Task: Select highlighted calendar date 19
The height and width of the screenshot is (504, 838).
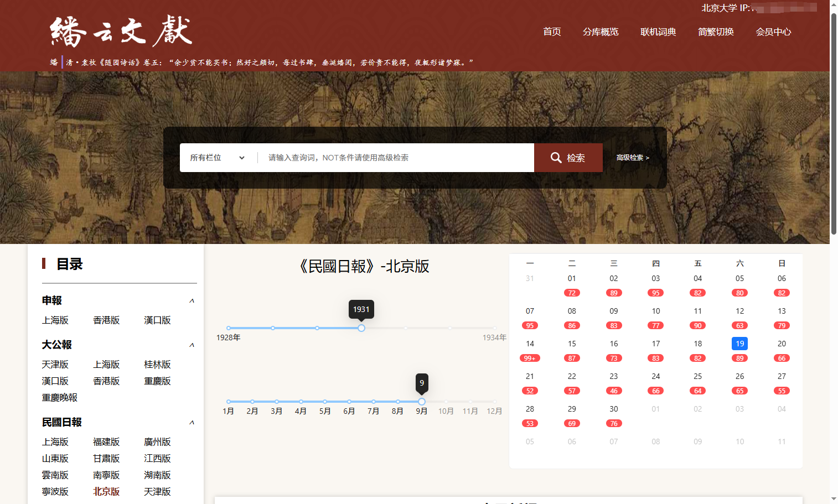Action: click(x=740, y=344)
